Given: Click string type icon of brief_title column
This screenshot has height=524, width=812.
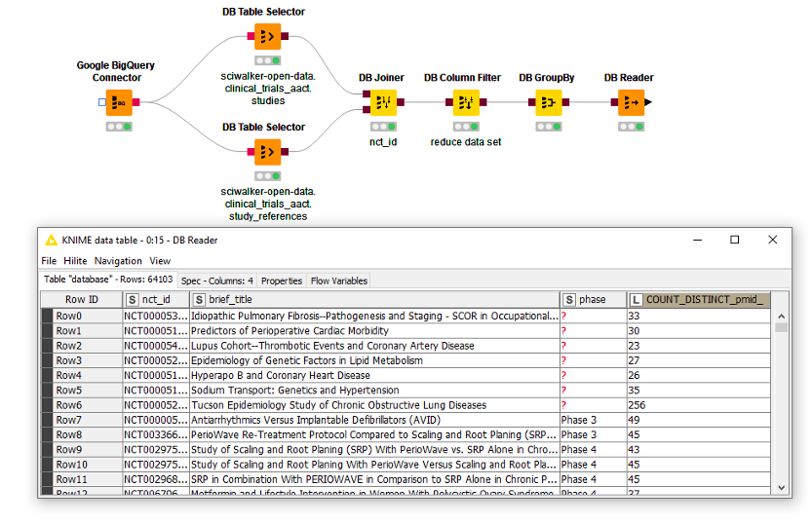Looking at the screenshot, I should click(199, 300).
